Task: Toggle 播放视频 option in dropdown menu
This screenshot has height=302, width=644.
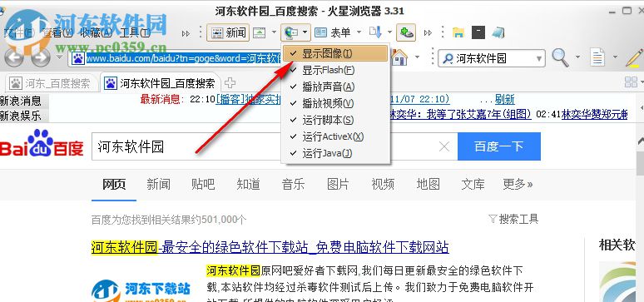Action: click(335, 103)
